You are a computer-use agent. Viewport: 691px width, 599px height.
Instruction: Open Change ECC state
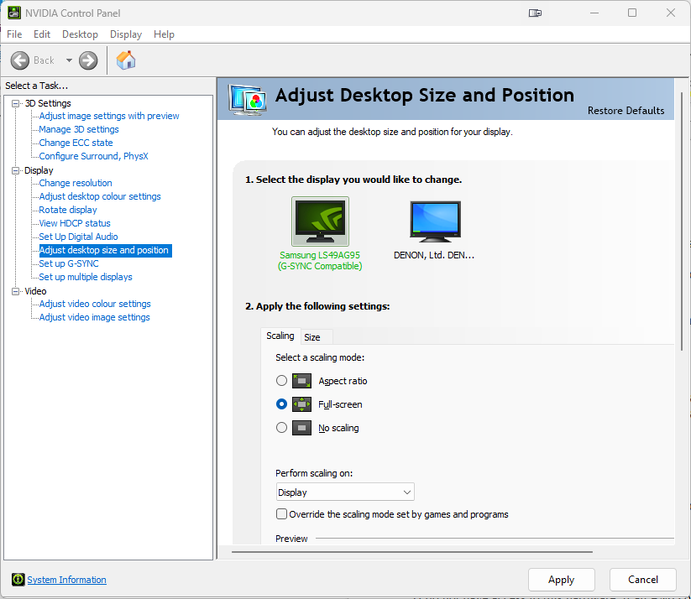pos(75,143)
